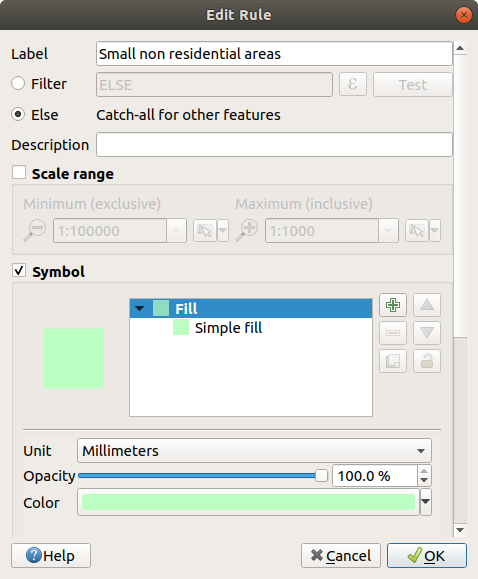Click the Cancel button

[341, 555]
